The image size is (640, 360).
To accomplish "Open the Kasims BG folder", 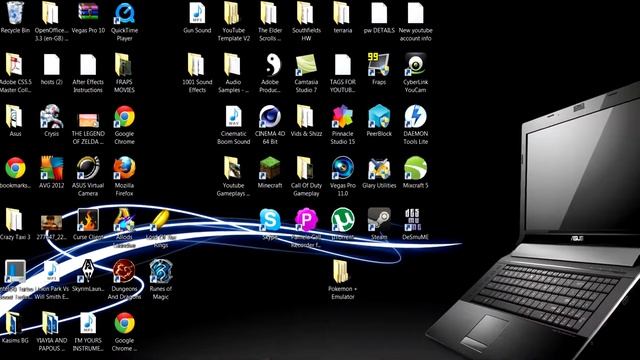I will pyautogui.click(x=15, y=323).
